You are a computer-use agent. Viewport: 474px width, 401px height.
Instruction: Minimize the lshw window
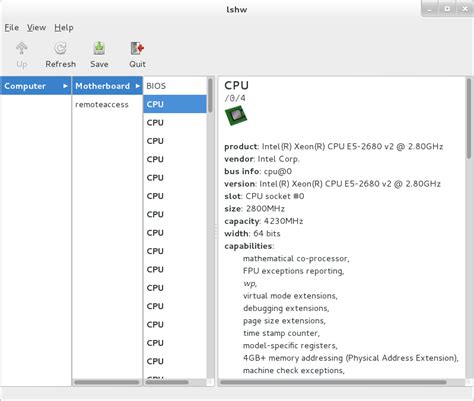click(x=430, y=9)
